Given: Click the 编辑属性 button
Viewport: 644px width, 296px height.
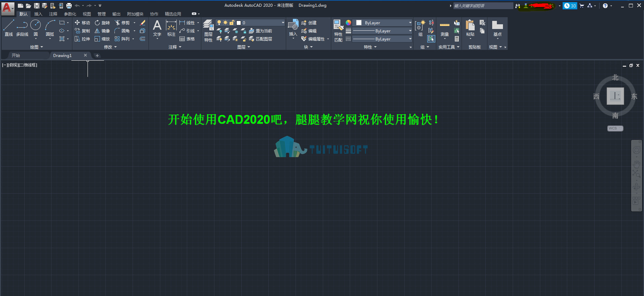Looking at the screenshot, I should point(313,39).
